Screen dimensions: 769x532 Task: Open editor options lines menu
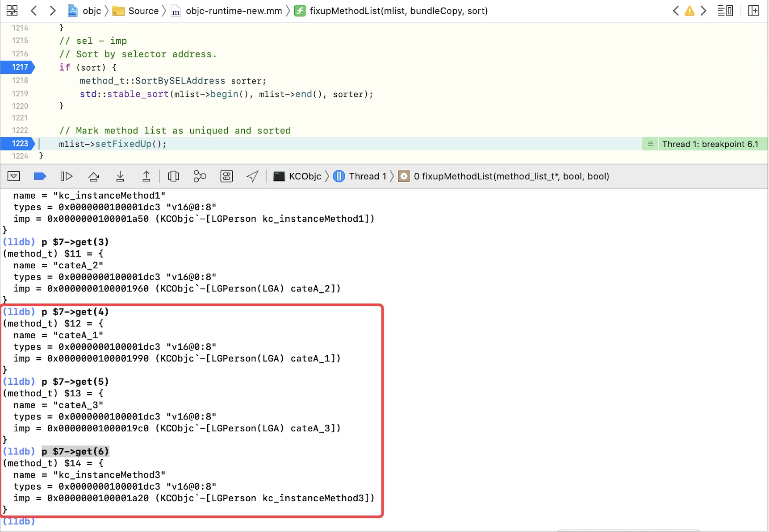(x=725, y=11)
